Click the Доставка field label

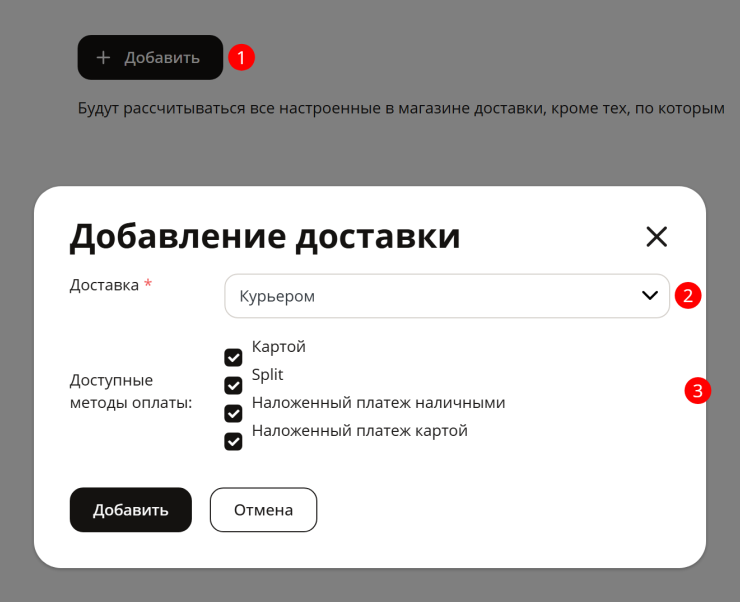coord(104,285)
